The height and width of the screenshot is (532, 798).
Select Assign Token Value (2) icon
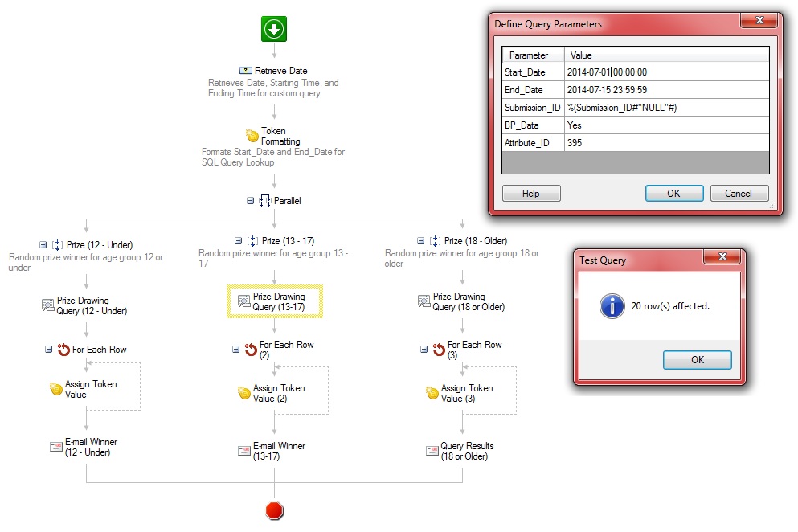tap(244, 393)
